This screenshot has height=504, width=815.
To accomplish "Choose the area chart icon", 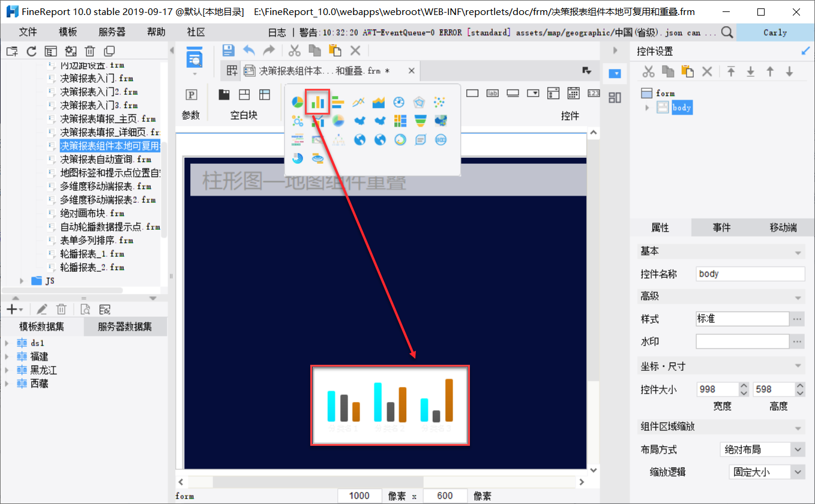I will click(x=379, y=102).
